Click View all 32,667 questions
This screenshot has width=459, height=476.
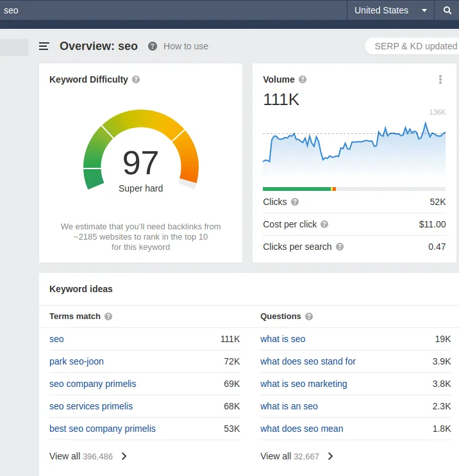(x=290, y=456)
